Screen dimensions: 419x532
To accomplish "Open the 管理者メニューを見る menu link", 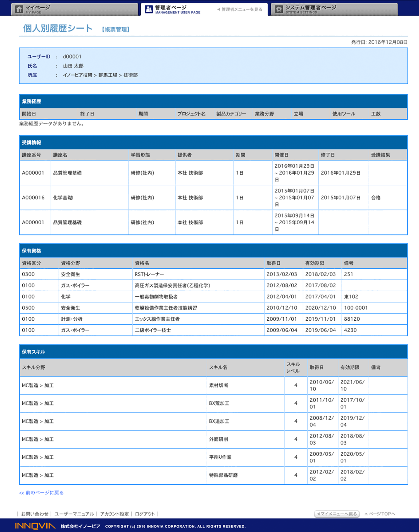I will click(x=240, y=10).
